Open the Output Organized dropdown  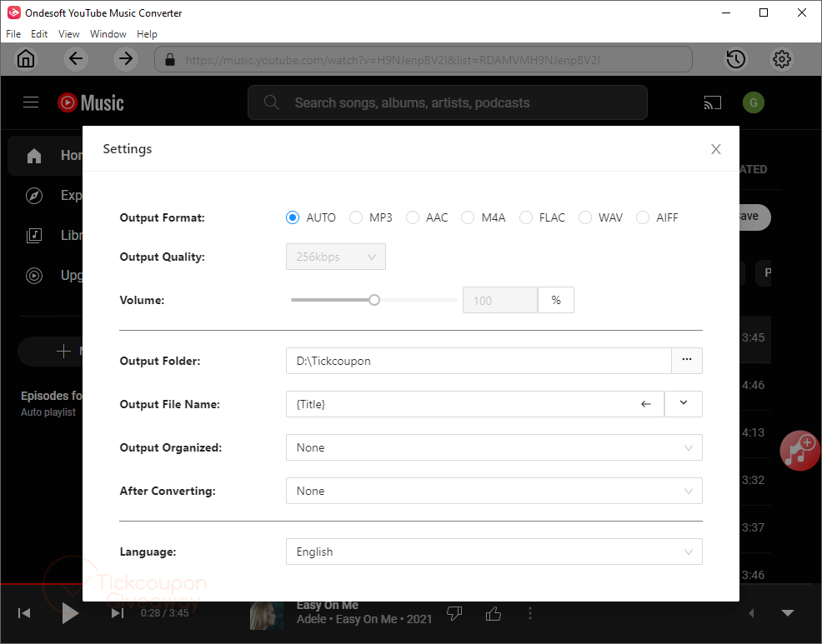[x=494, y=447]
